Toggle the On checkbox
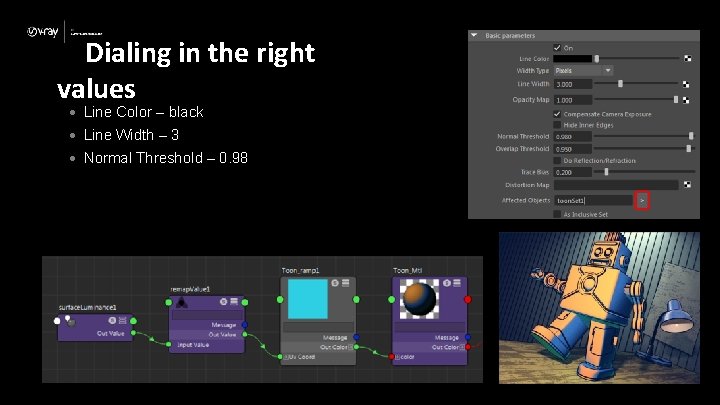The height and width of the screenshot is (405, 720). point(557,48)
